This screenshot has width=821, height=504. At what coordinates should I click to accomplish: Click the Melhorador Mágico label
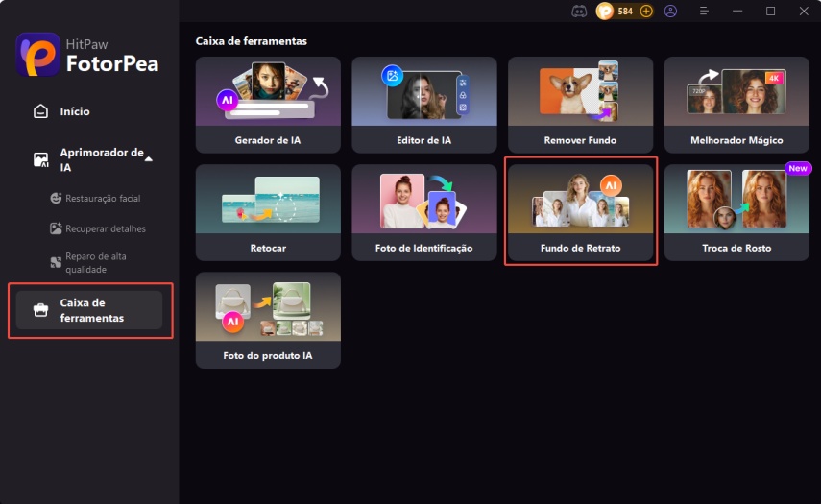pyautogui.click(x=736, y=140)
